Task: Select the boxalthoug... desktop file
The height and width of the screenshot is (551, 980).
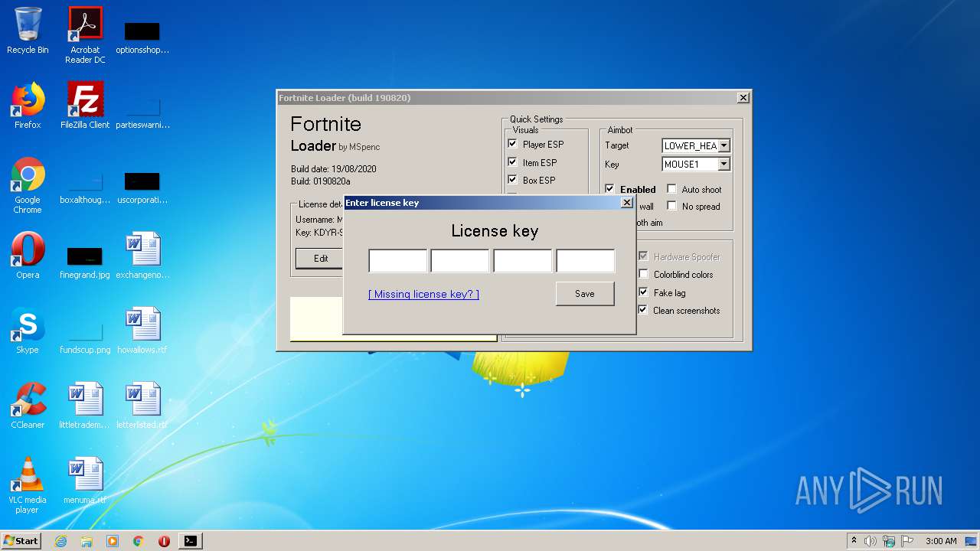Action: (85, 187)
